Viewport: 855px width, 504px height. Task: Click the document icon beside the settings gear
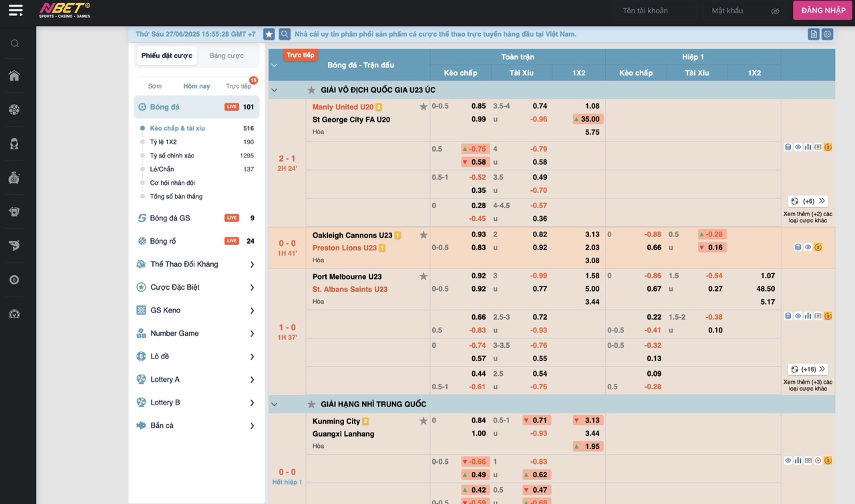pos(813,34)
